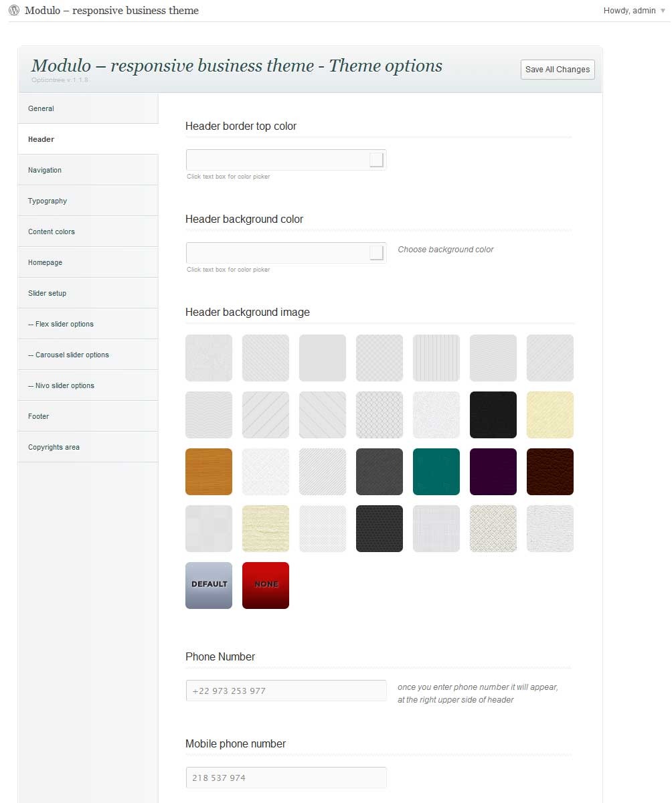
Task: Click the Header border top color text box
Action: pyautogui.click(x=286, y=160)
